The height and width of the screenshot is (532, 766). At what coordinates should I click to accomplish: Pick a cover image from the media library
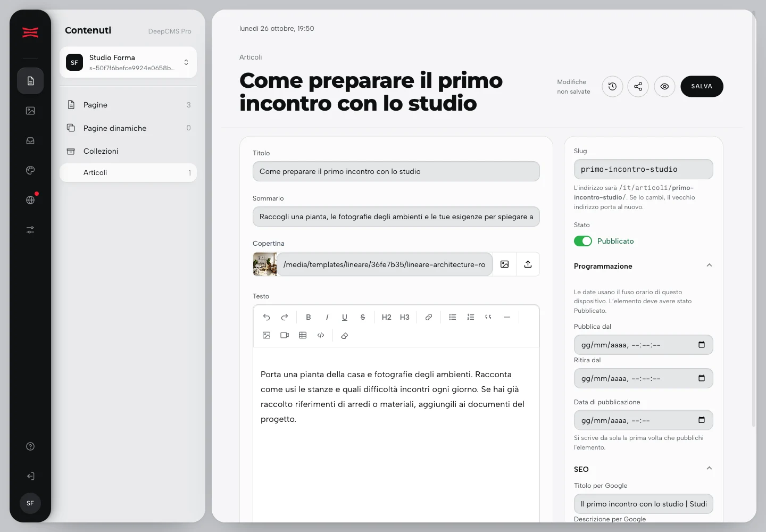click(505, 264)
